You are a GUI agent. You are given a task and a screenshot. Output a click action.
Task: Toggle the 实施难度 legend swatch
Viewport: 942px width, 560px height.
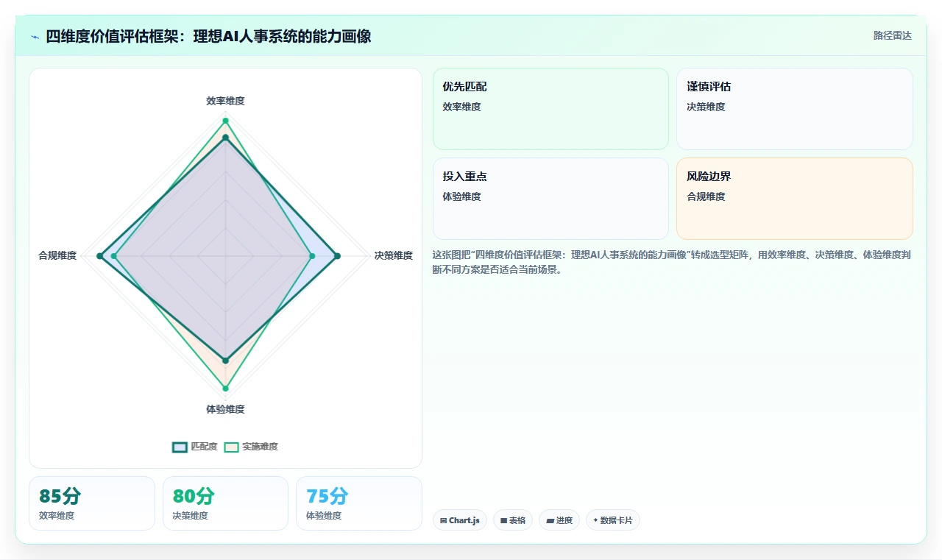click(x=232, y=447)
